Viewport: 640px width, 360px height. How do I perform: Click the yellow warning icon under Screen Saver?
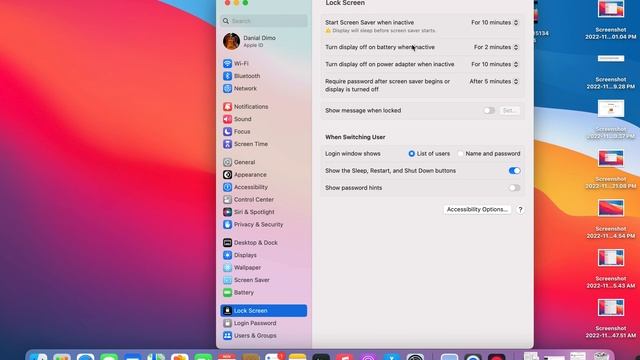(328, 31)
